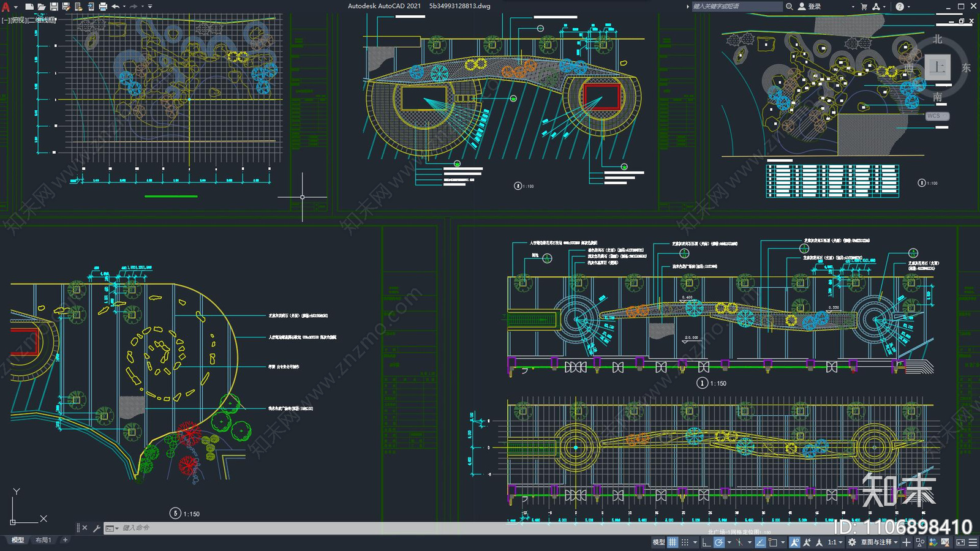Add a new layout with plus tab
Image resolution: width=980 pixels, height=551 pixels.
coord(65,540)
